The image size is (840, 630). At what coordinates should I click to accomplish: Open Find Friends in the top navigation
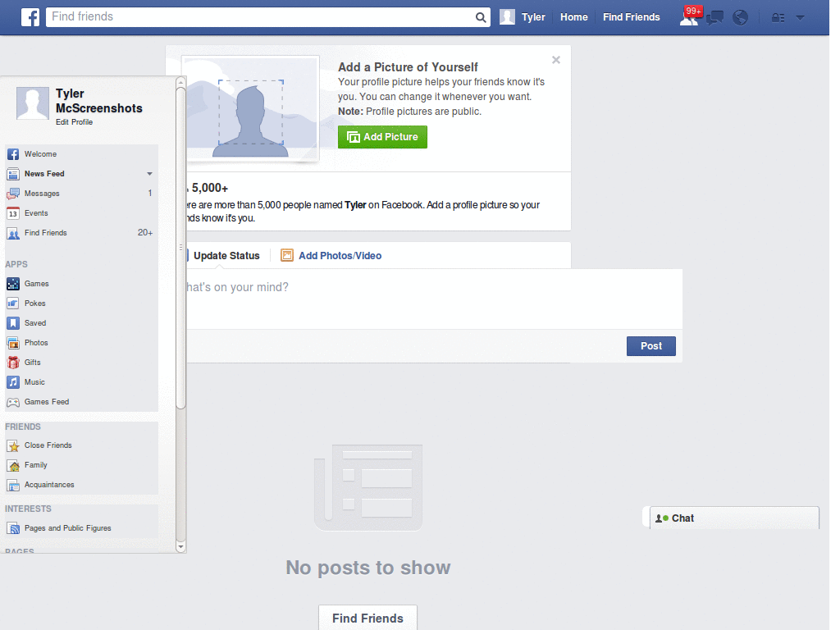click(x=631, y=17)
